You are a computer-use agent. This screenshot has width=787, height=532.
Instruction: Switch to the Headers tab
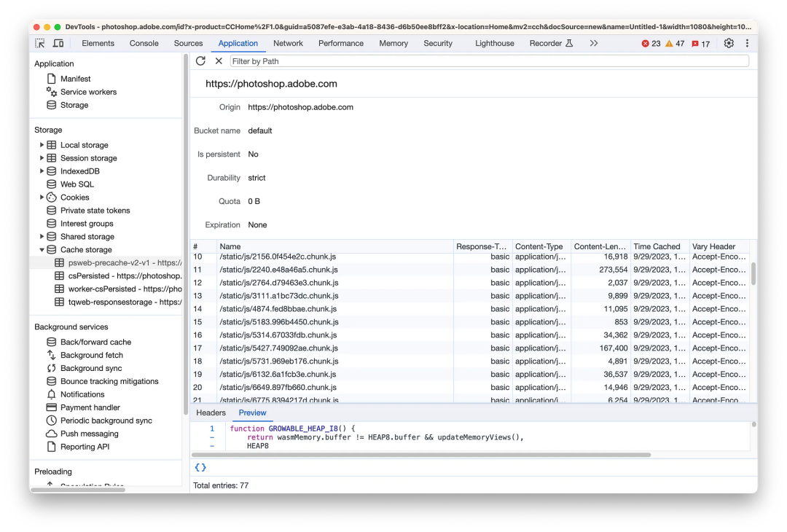pos(211,412)
